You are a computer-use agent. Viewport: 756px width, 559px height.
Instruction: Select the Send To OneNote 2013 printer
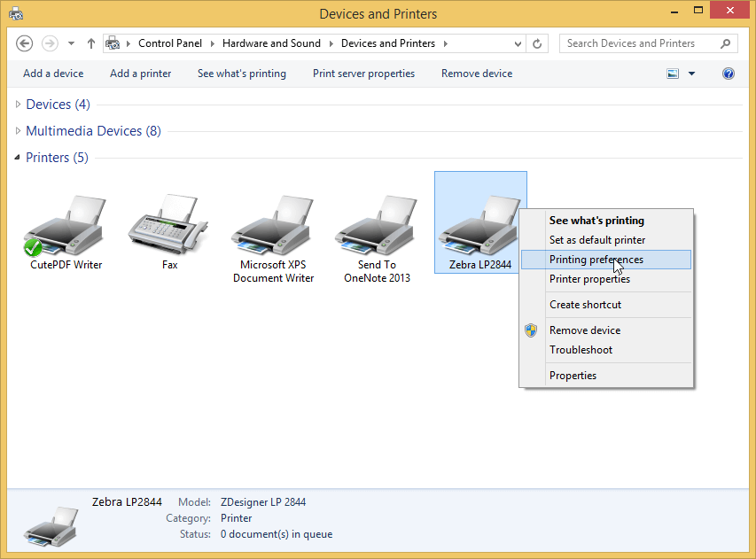377,226
